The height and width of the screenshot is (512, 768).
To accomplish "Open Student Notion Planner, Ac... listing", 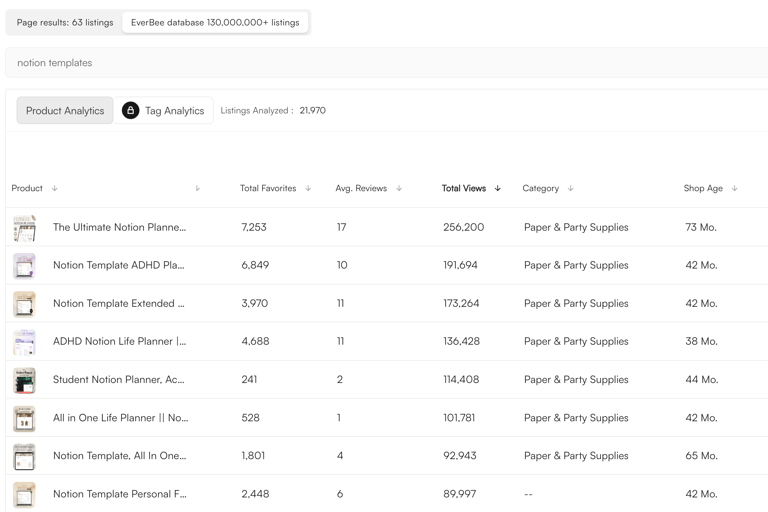I will pyautogui.click(x=119, y=379).
